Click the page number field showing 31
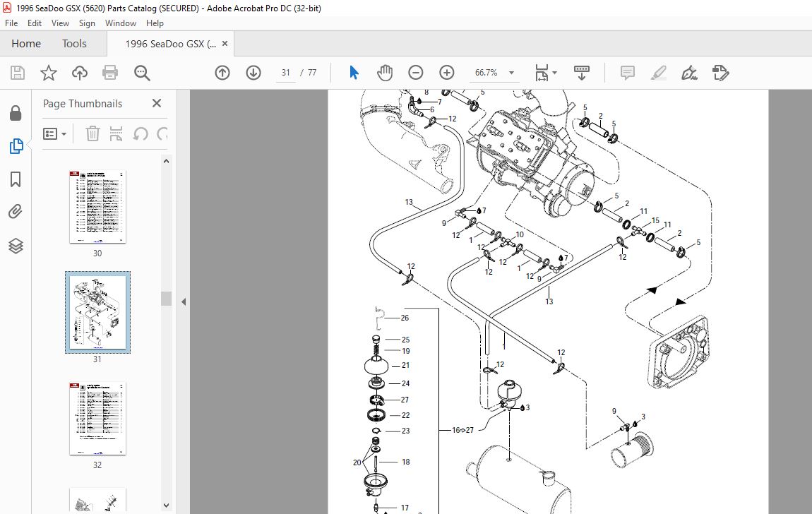The width and height of the screenshot is (812, 514). tap(286, 73)
